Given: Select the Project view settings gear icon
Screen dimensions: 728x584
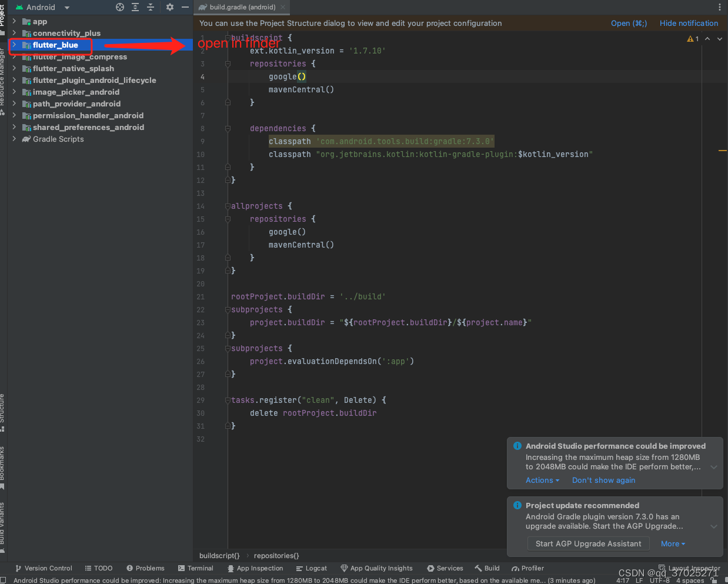Looking at the screenshot, I should [169, 7].
